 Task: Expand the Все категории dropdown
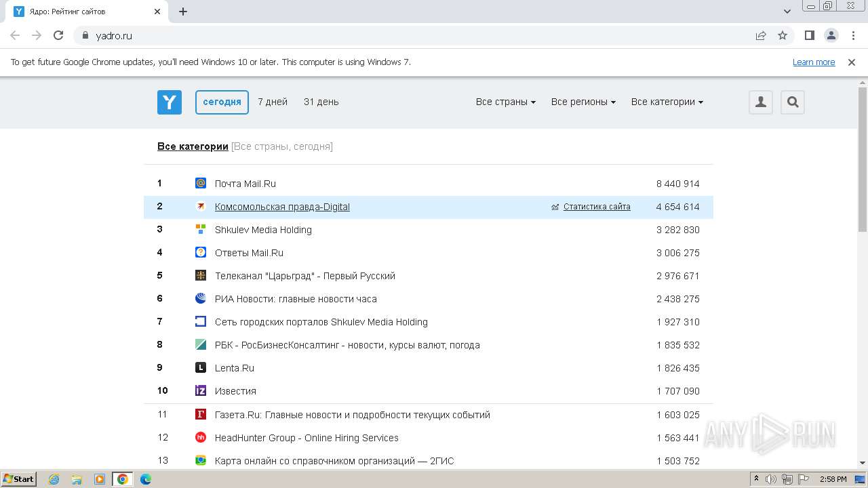[667, 102]
